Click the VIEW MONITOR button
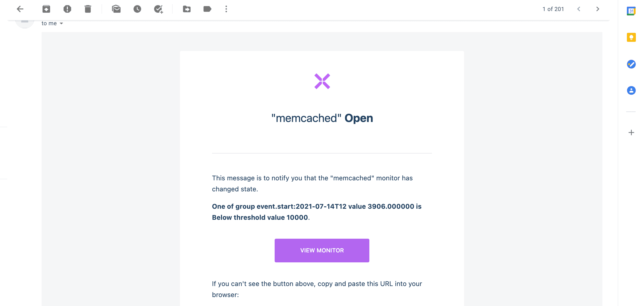This screenshot has width=644, height=306. pos(322,250)
